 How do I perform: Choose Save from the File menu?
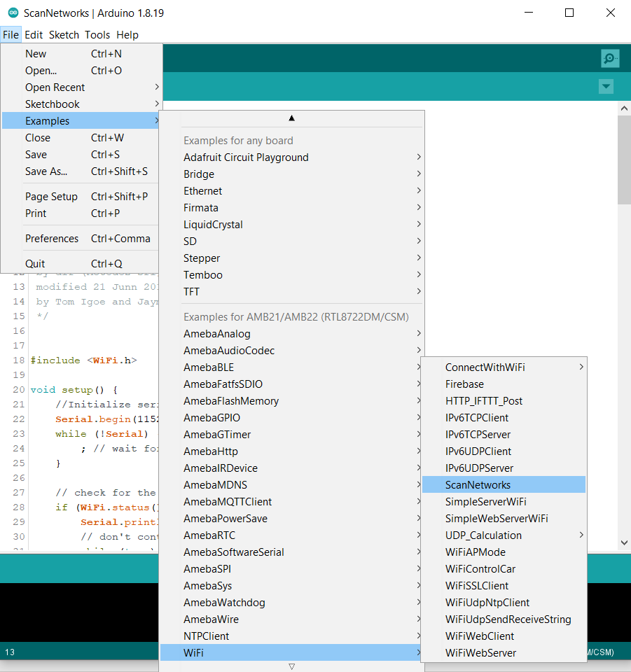pos(81,154)
